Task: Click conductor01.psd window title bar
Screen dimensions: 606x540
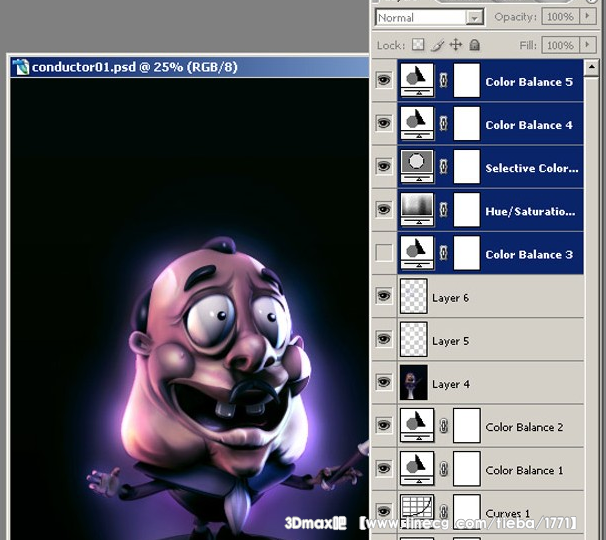Action: 189,67
